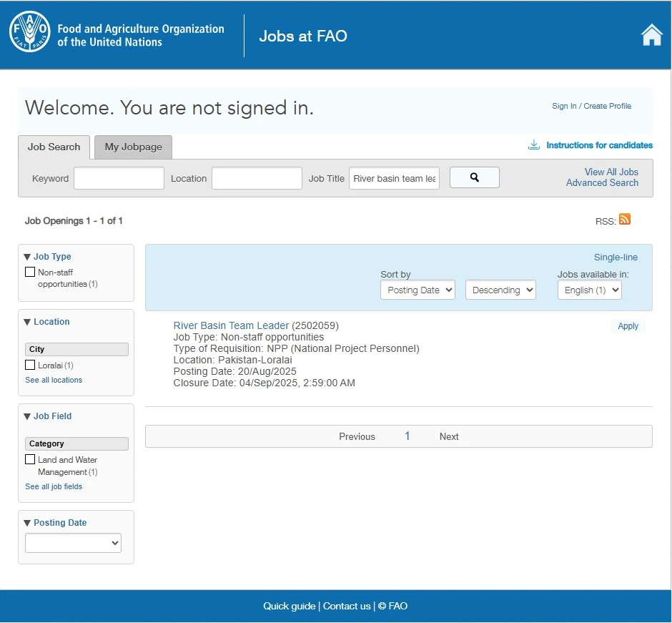Click the Job Openings 1 - 1 of 1 count
672x623 pixels.
[74, 221]
